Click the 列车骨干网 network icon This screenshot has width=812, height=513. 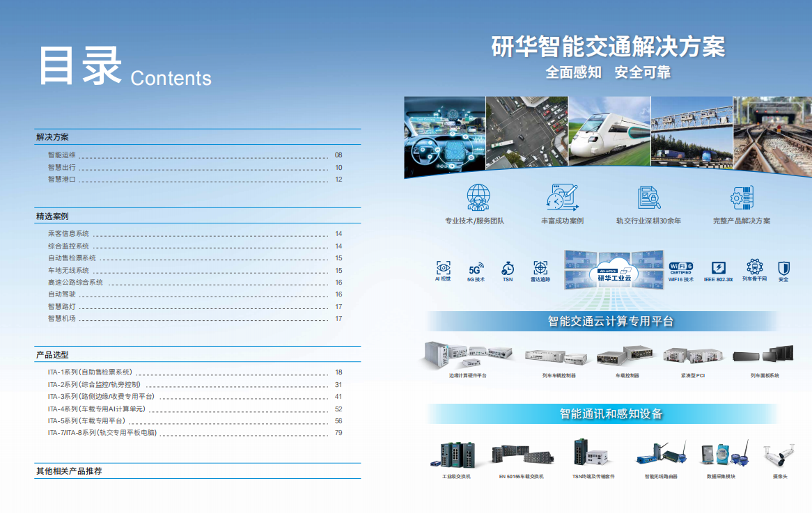pyautogui.click(x=754, y=267)
